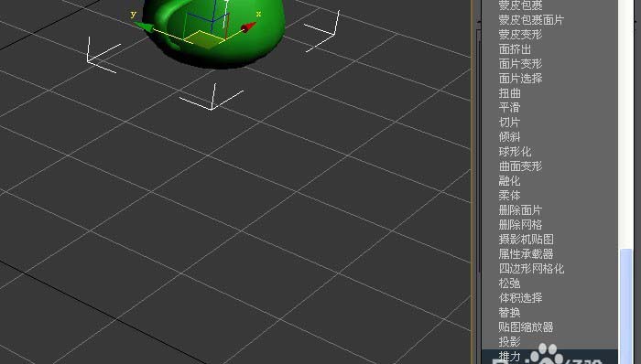Viewport: 641px width, 364px height.
Task: Select 四边形网格化 quadify mesh modifier
Action: pyautogui.click(x=531, y=269)
